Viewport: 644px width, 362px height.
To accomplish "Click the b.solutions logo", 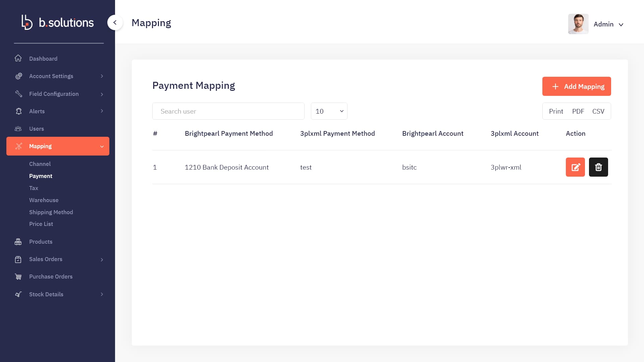I will pos(58,22).
